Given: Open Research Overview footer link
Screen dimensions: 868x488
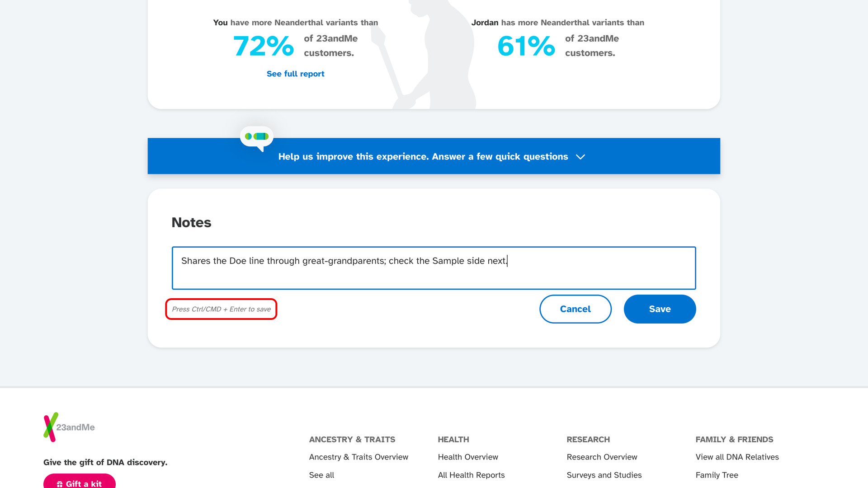Looking at the screenshot, I should pyautogui.click(x=602, y=457).
